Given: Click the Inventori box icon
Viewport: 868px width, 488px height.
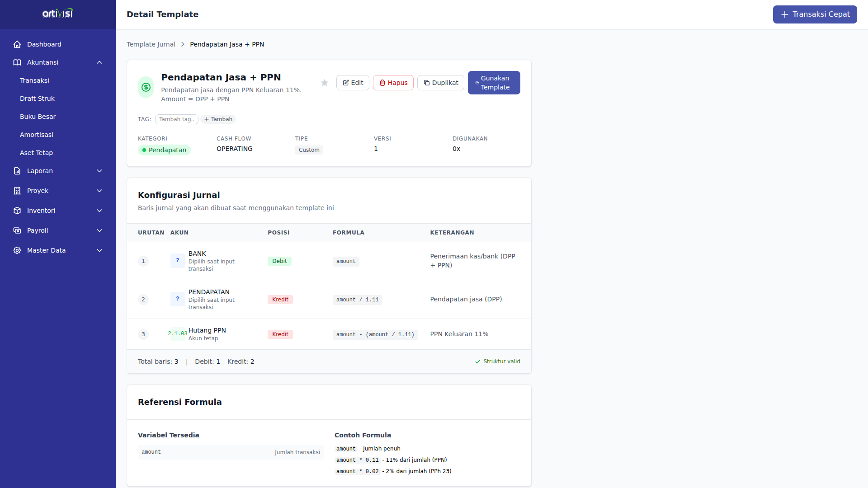Looking at the screenshot, I should point(17,211).
